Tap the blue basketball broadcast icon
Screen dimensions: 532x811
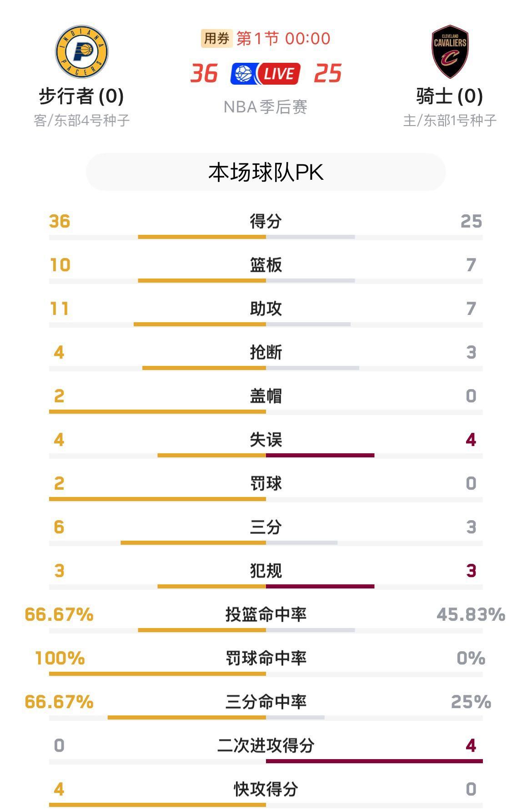coord(244,74)
